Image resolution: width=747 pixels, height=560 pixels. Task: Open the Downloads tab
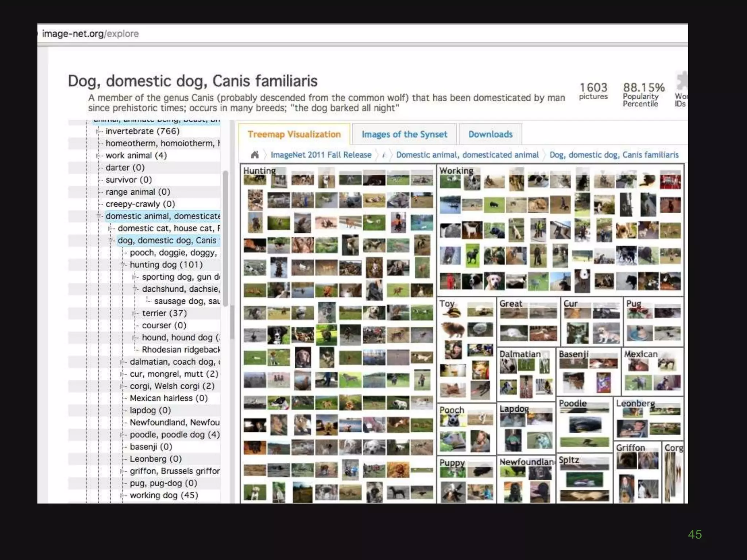click(x=490, y=134)
